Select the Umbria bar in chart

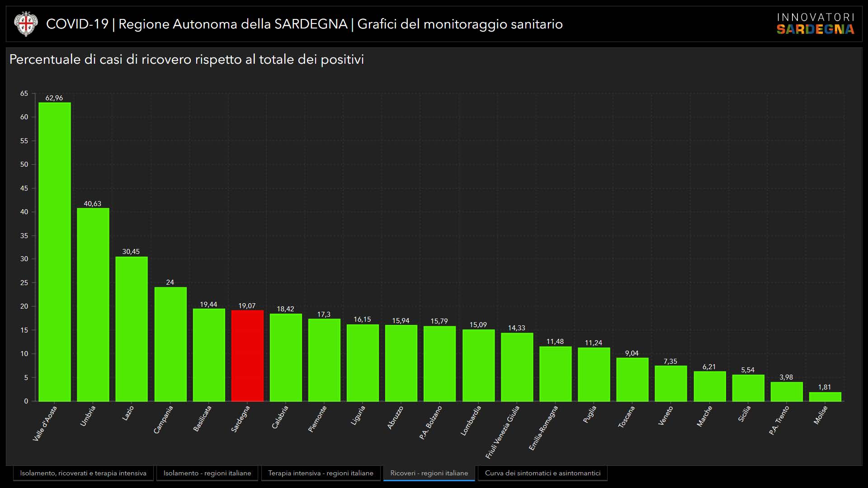pos(93,305)
